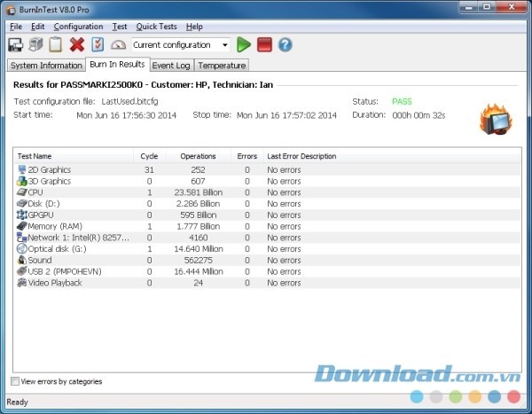Select Disk (D:) test name

pyautogui.click(x=43, y=204)
